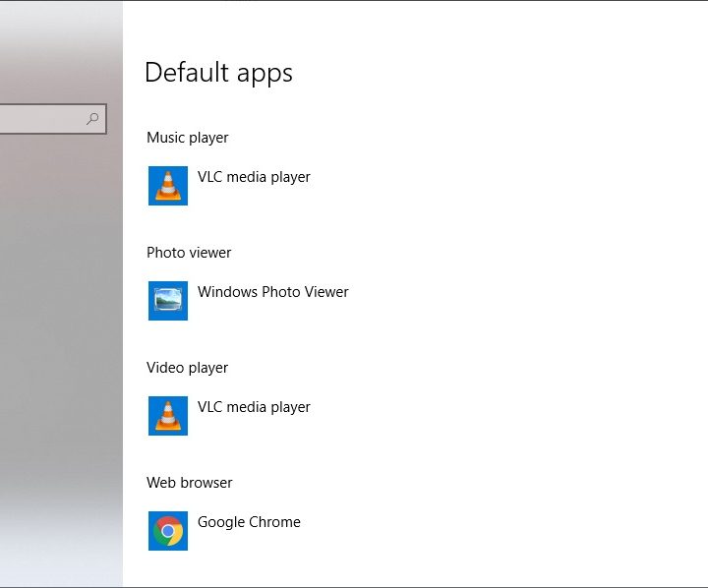Click the Google Chrome icon
The width and height of the screenshot is (708, 588).
[168, 531]
